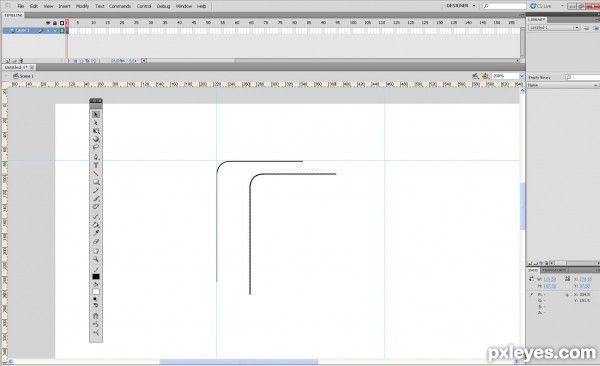Click the Smooth option in tools panel
Image resolution: width=600 pixels, height=366 pixels.
(96, 324)
